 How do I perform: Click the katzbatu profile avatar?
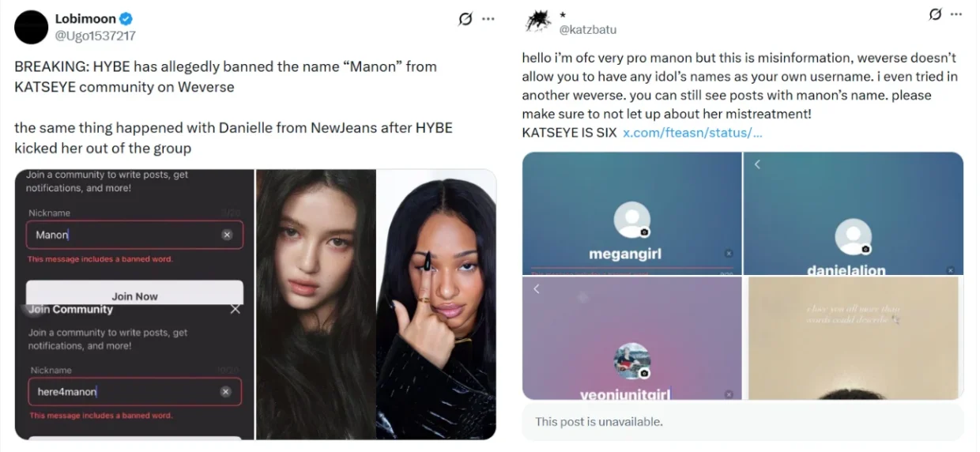point(538,21)
